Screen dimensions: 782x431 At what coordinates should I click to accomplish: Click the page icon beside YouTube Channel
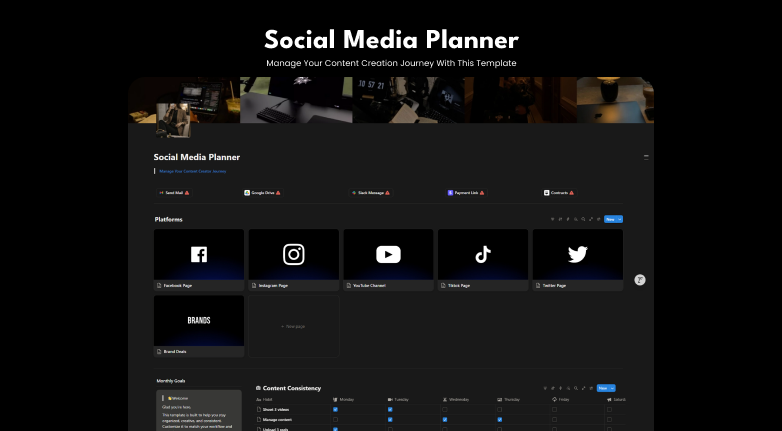[348, 286]
